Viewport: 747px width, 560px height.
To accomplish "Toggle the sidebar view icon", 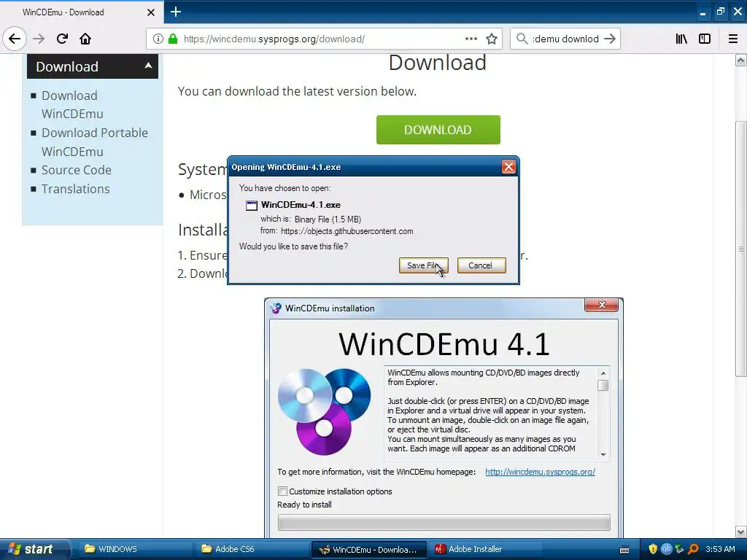I will (x=705, y=39).
